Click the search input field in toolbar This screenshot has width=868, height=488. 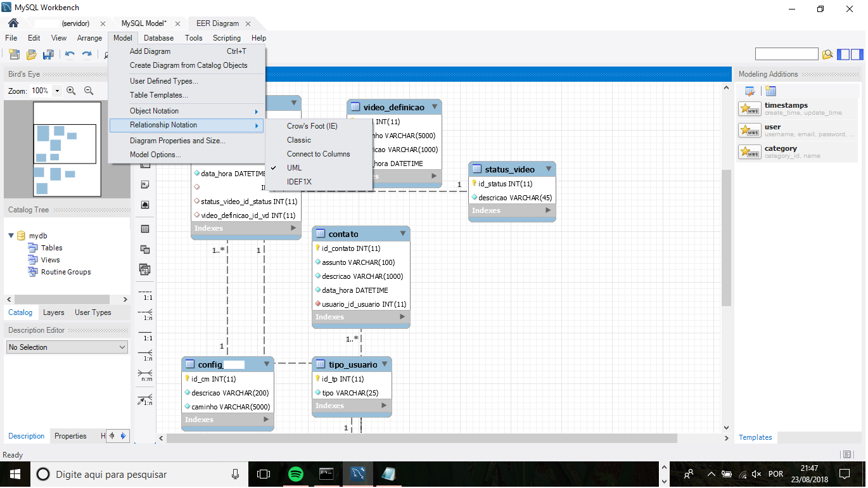[x=786, y=55]
